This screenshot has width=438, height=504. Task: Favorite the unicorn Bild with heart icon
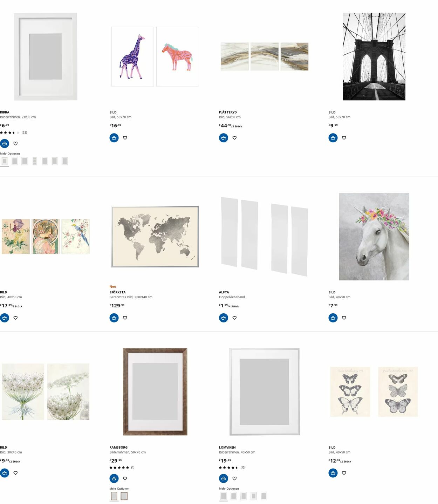tap(344, 318)
